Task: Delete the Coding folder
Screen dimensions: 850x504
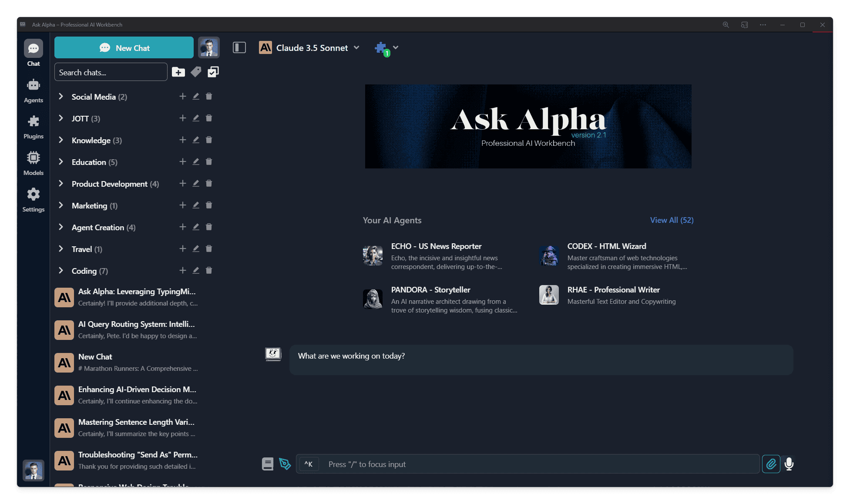Action: pos(209,270)
